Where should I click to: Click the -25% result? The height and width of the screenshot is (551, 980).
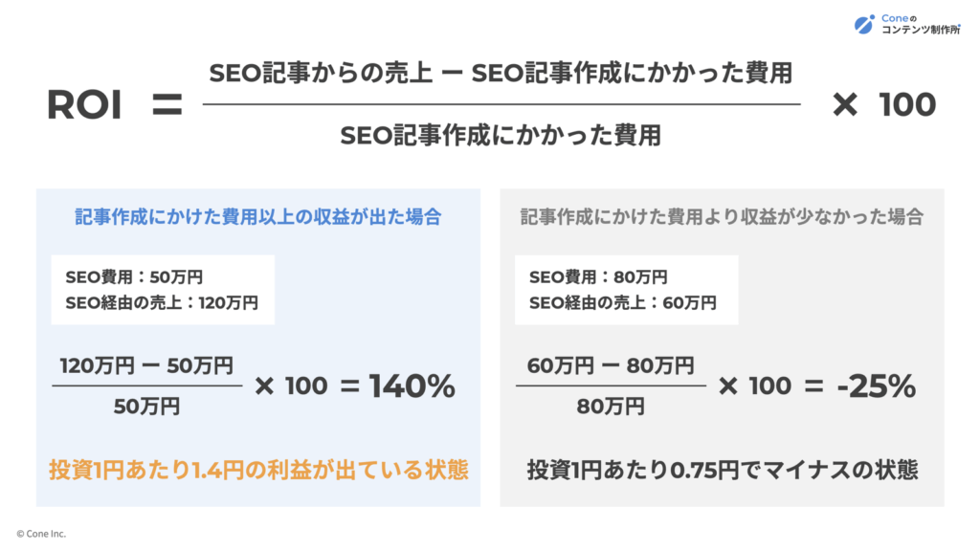tap(877, 386)
